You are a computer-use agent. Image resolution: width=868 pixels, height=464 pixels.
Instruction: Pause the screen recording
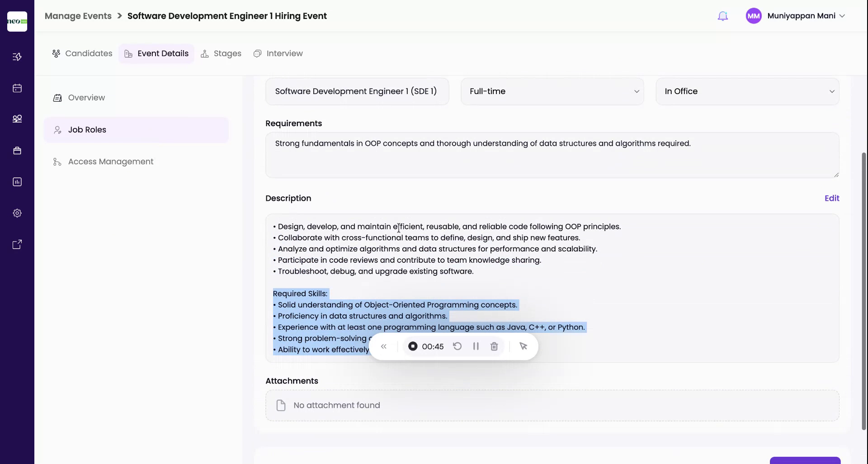tap(476, 346)
